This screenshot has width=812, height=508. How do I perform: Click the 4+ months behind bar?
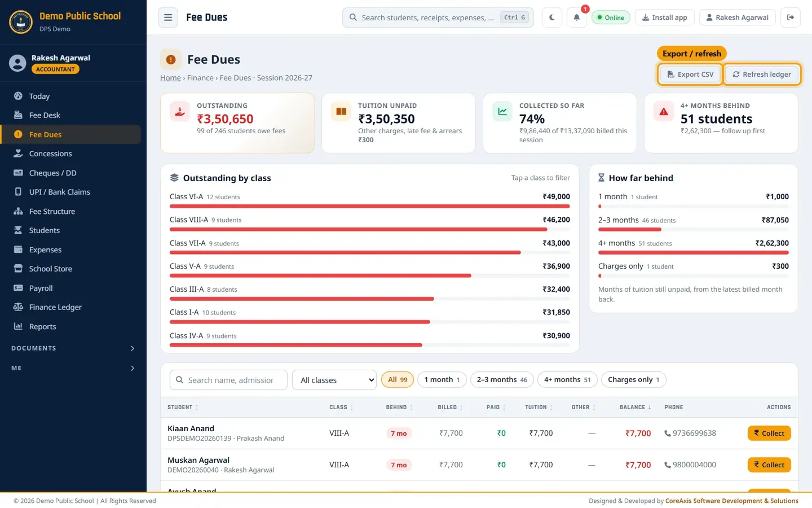point(694,253)
